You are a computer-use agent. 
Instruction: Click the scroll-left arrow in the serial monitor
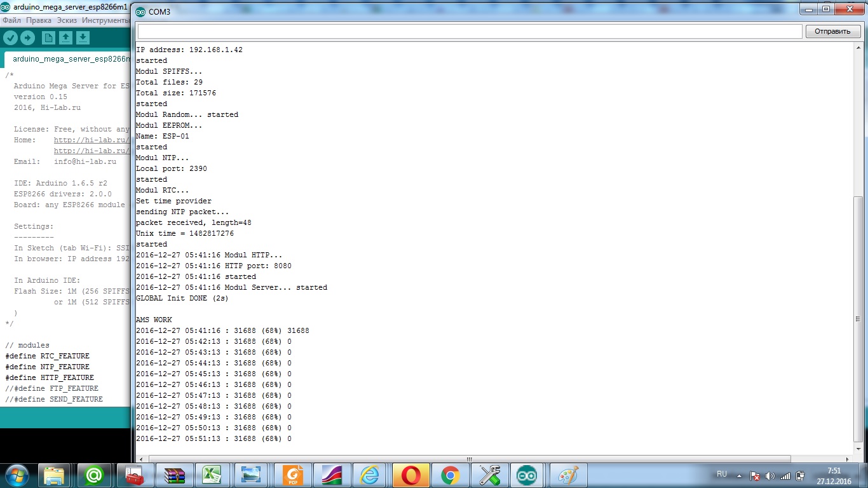pyautogui.click(x=142, y=459)
